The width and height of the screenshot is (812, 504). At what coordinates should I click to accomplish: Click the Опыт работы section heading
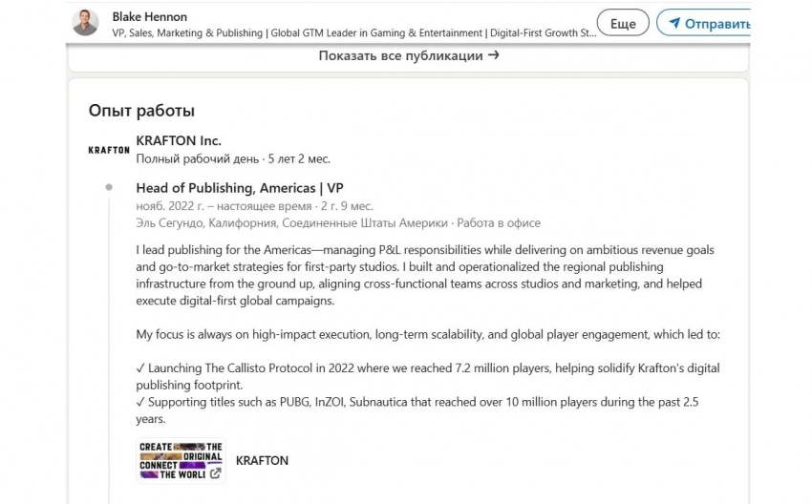coord(141,111)
